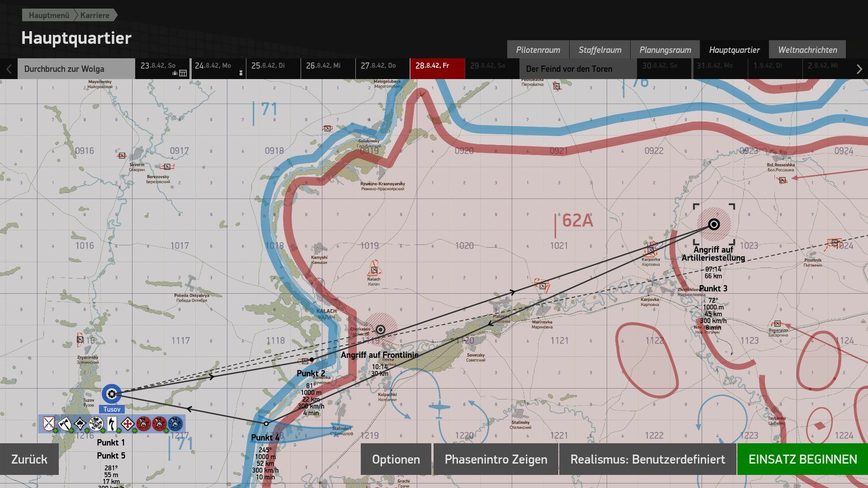Select the Hauptquartier tab
Image resolution: width=868 pixels, height=488 pixels.
tap(734, 50)
